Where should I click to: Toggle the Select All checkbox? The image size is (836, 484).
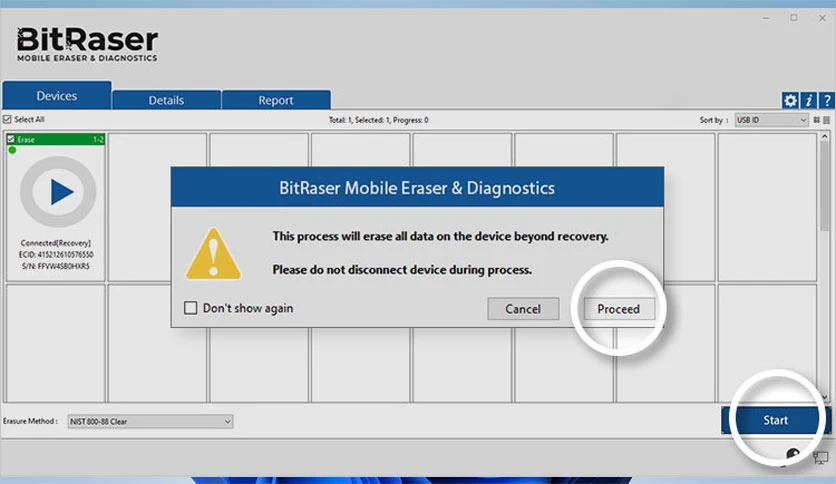click(x=7, y=119)
